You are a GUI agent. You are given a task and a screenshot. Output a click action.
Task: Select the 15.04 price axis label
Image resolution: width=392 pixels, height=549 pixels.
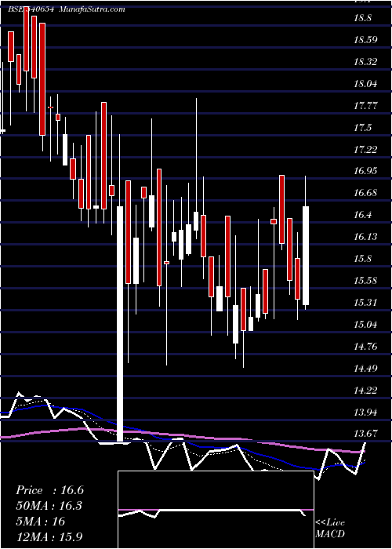365,325
